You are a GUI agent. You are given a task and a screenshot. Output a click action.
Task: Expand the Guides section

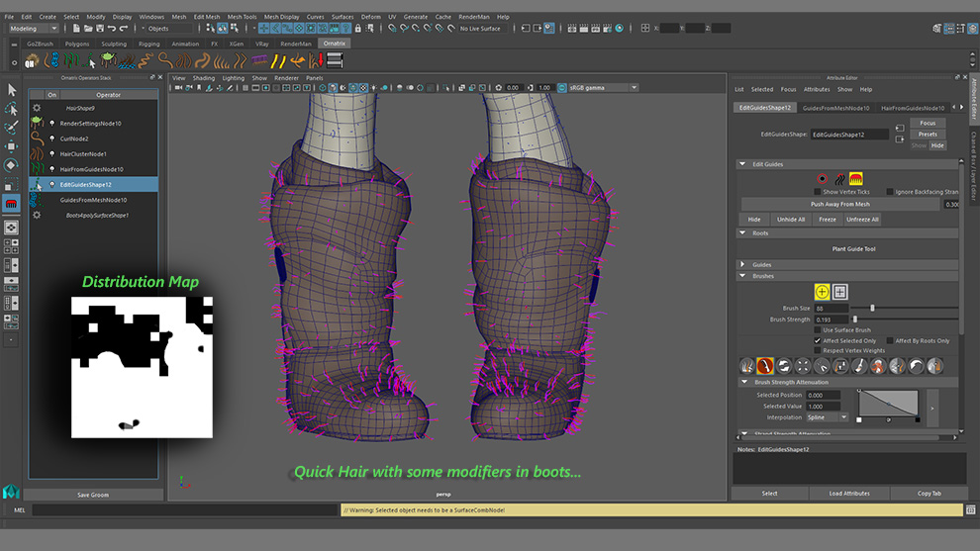743,264
